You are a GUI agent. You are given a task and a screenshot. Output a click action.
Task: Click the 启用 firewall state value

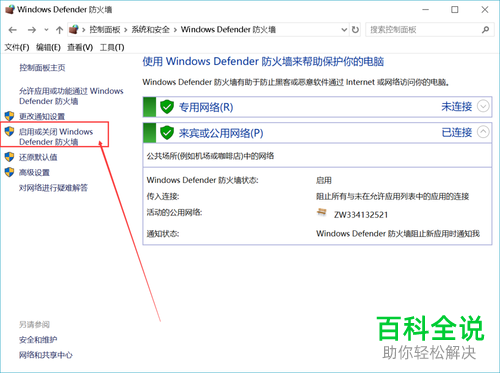coord(324,180)
